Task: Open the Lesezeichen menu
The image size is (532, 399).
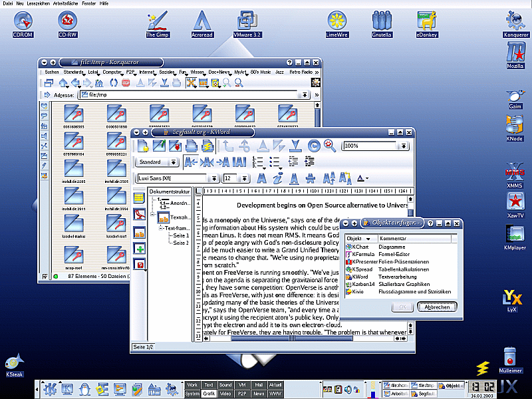Action: (x=38, y=3)
